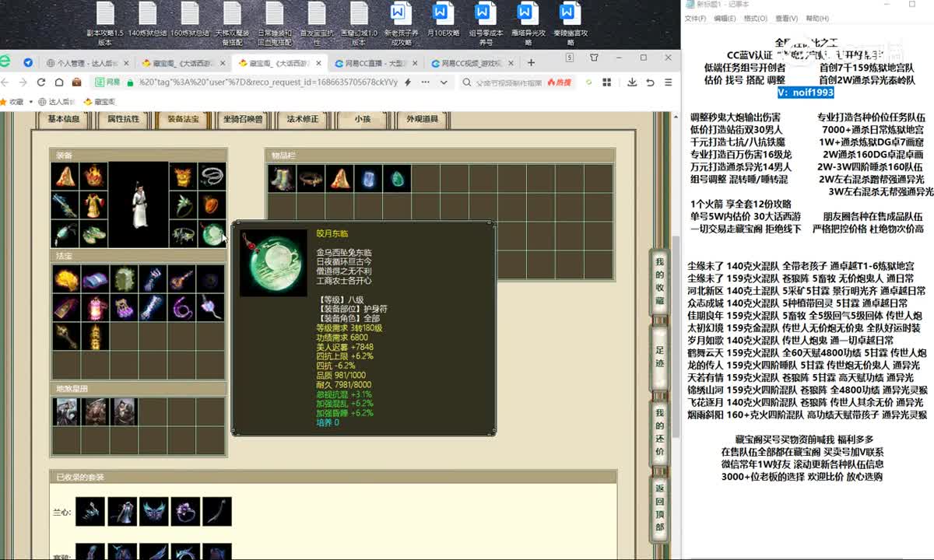Image resolution: width=934 pixels, height=560 pixels.
Task: Open 达人后台 bookmark in bookmarks bar
Action: point(54,101)
